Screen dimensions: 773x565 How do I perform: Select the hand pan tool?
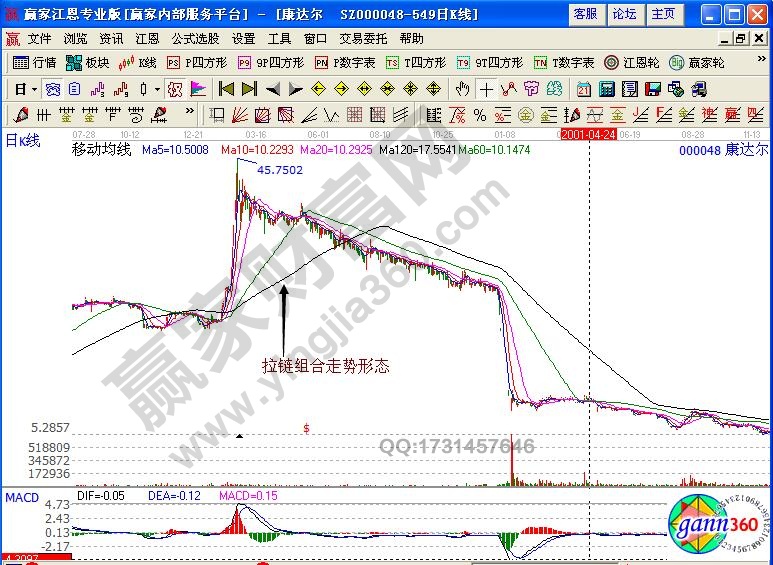[x=462, y=88]
